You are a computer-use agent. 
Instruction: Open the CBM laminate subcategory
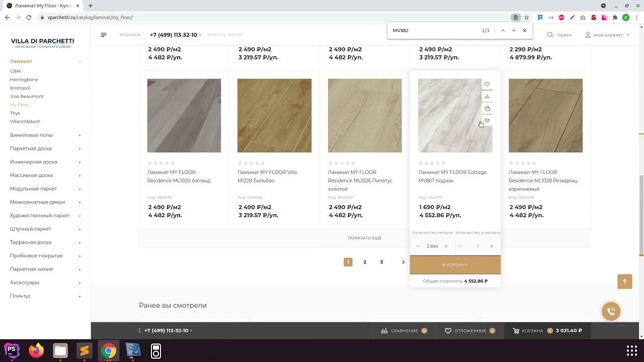[x=15, y=71]
